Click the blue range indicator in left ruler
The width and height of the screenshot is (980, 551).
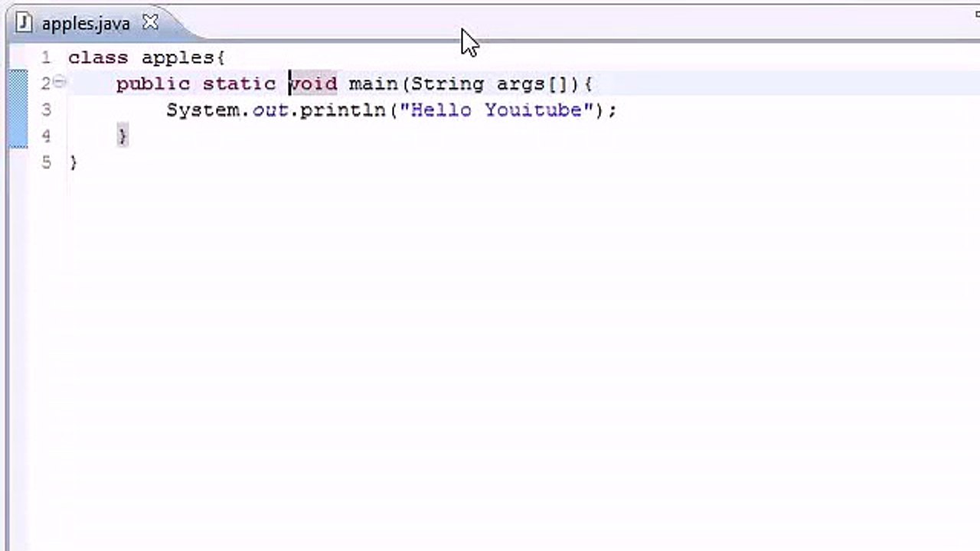[18, 109]
